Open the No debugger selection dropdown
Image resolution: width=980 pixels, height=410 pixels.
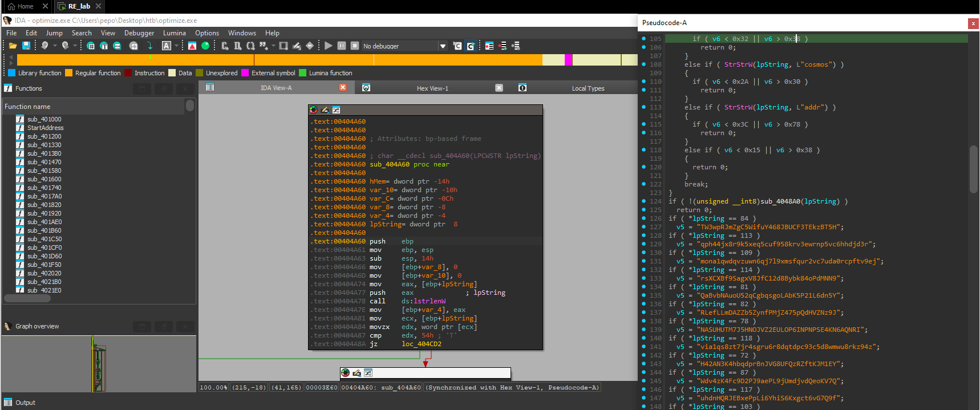tap(443, 46)
